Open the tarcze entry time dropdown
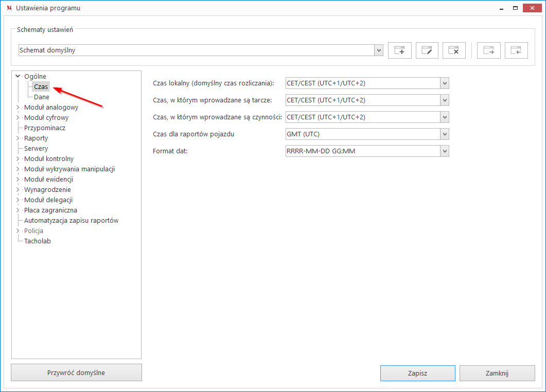 click(x=445, y=100)
